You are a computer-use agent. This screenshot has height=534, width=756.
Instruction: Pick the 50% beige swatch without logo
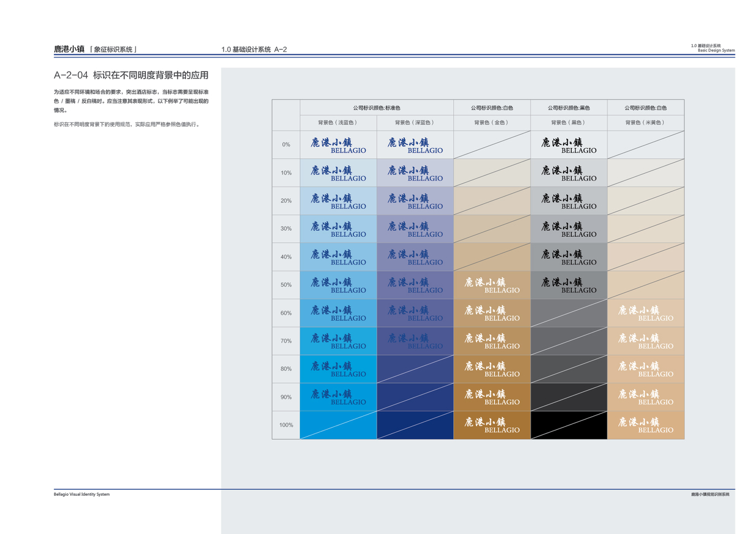coord(645,284)
